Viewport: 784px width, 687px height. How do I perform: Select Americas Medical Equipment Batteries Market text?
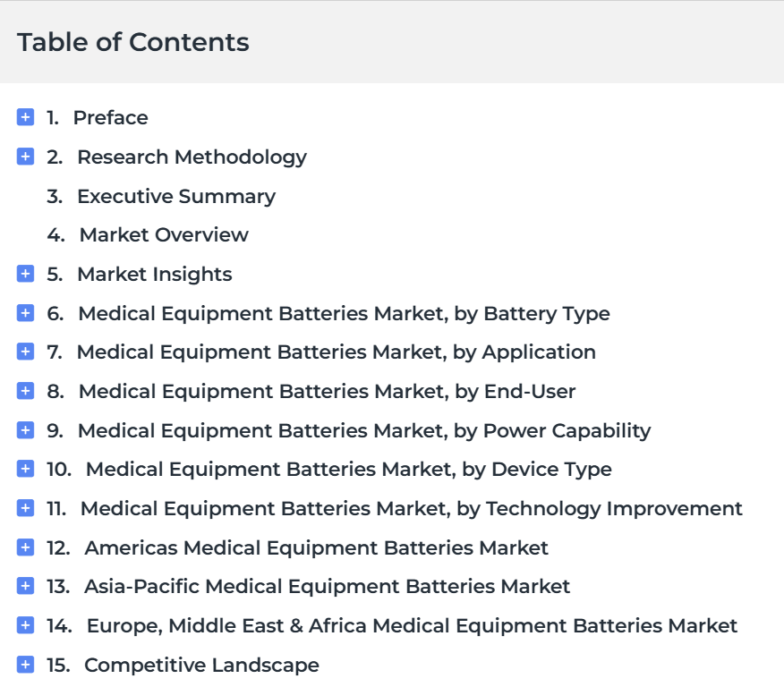(317, 548)
